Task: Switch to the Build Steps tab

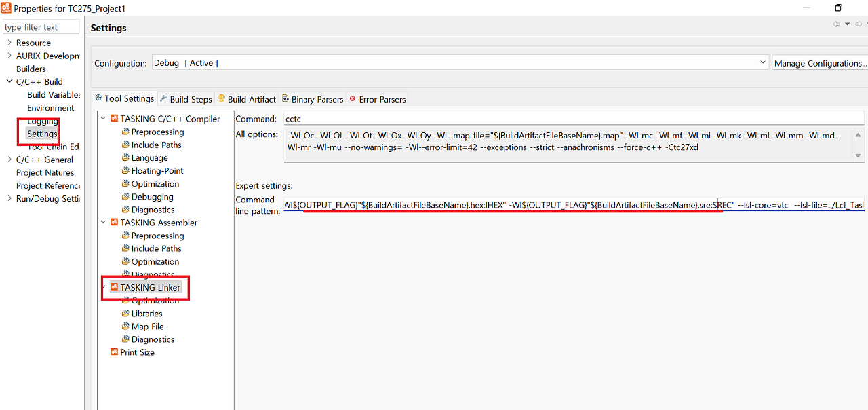Action: pyautogui.click(x=185, y=99)
